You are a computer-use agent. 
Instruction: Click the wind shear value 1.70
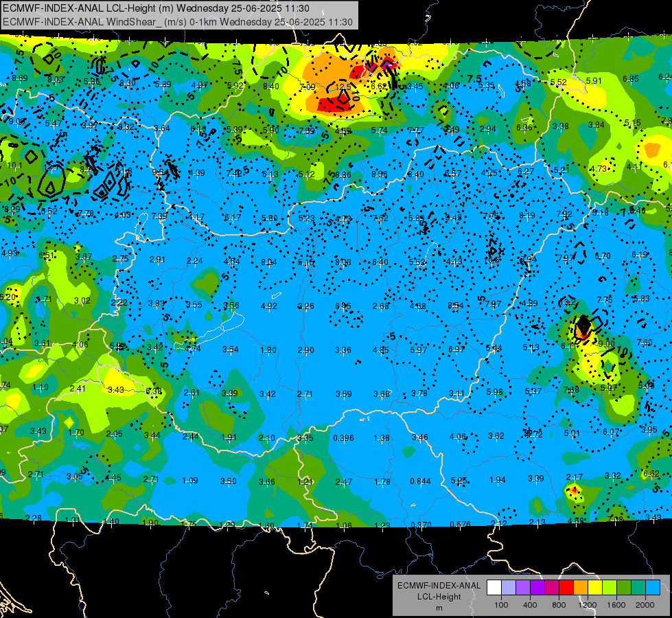76,433
